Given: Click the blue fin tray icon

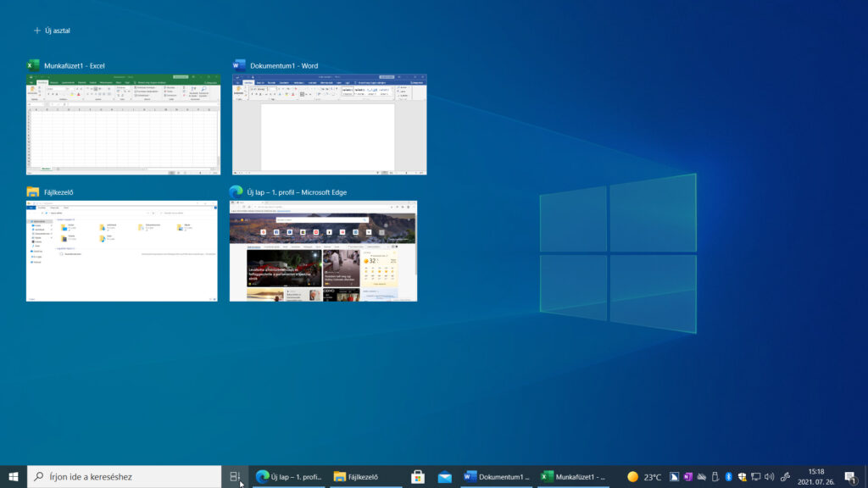Looking at the screenshot, I should click(674, 476).
